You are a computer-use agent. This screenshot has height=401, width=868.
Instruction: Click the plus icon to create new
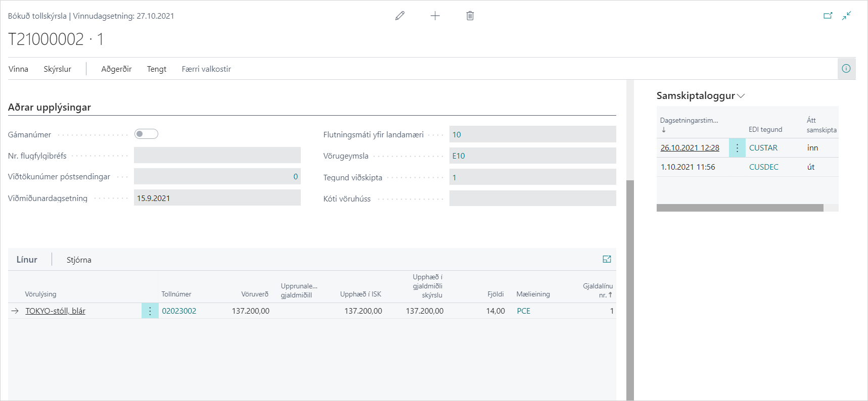click(435, 16)
